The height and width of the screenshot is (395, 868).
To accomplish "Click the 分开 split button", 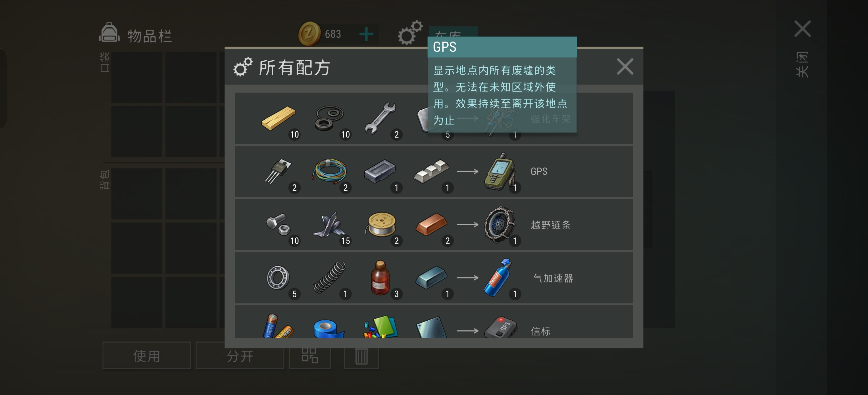I will click(240, 356).
